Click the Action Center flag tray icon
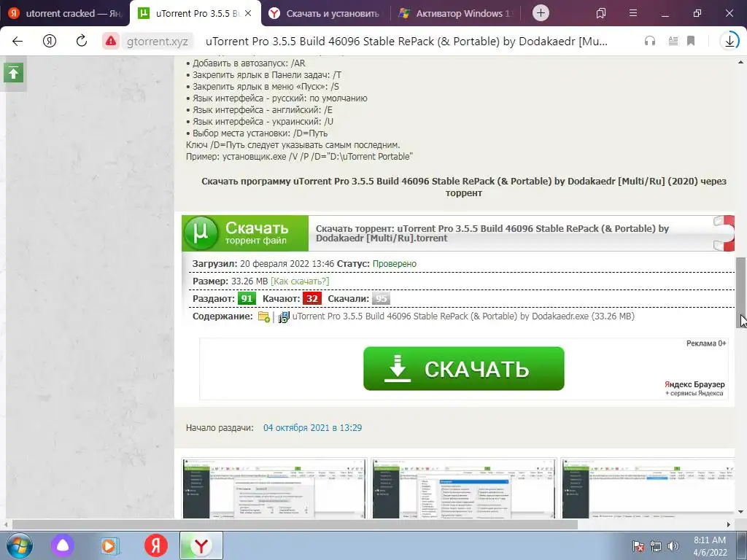Viewport: 747px width, 560px height. point(638,546)
